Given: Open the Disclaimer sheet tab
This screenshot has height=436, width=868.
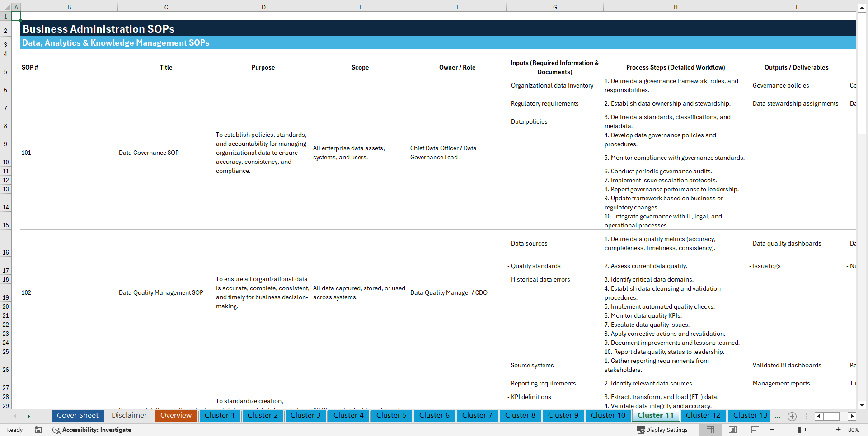Looking at the screenshot, I should 129,416.
